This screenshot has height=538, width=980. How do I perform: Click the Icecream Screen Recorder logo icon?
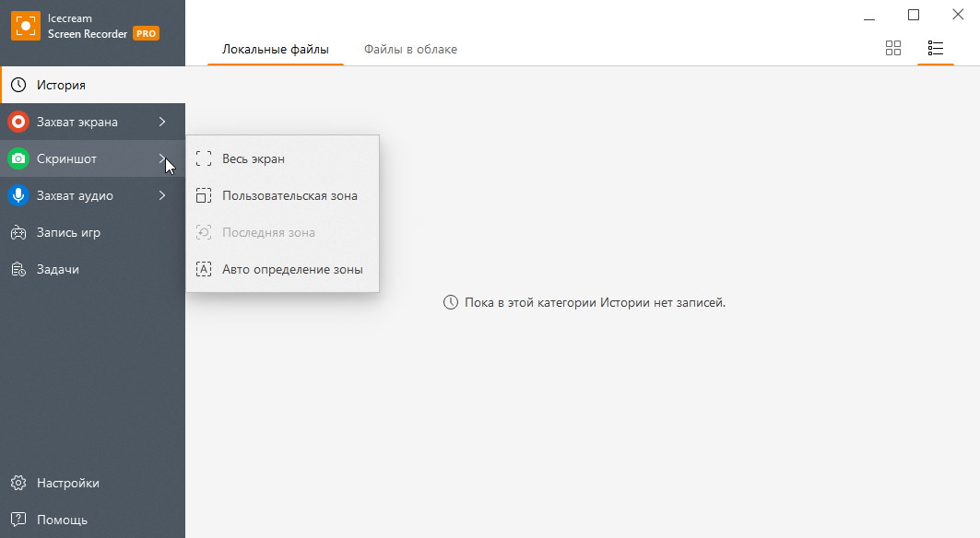tap(26, 26)
